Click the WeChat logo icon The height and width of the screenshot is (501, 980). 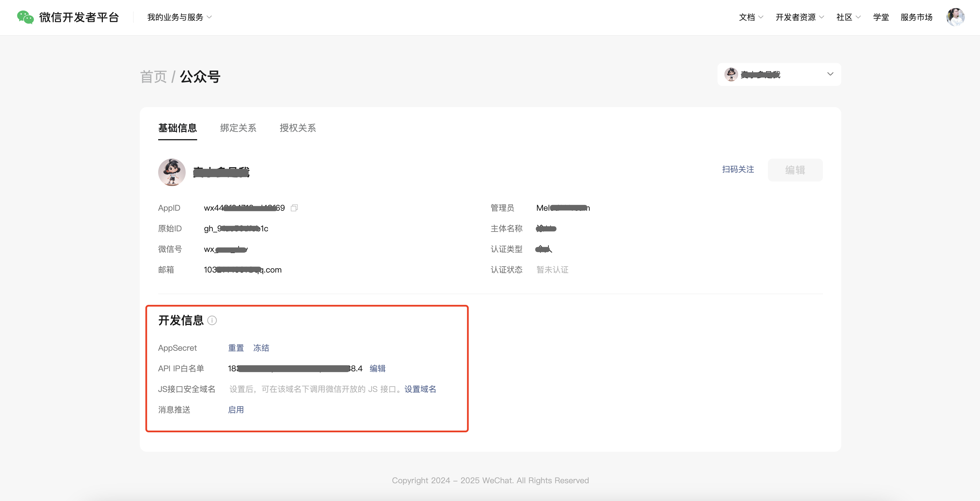click(25, 17)
